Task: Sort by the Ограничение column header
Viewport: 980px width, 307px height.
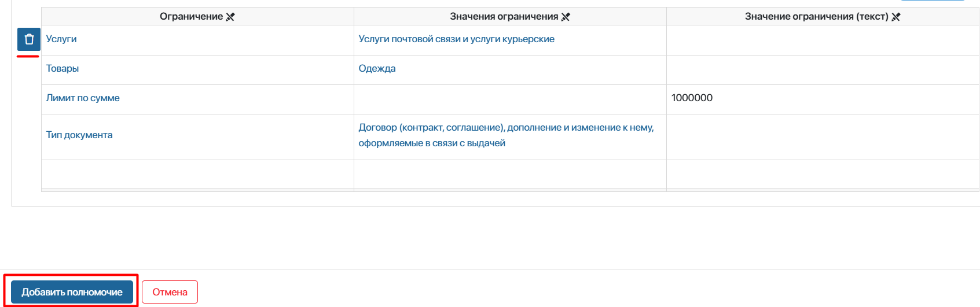Action: (191, 16)
